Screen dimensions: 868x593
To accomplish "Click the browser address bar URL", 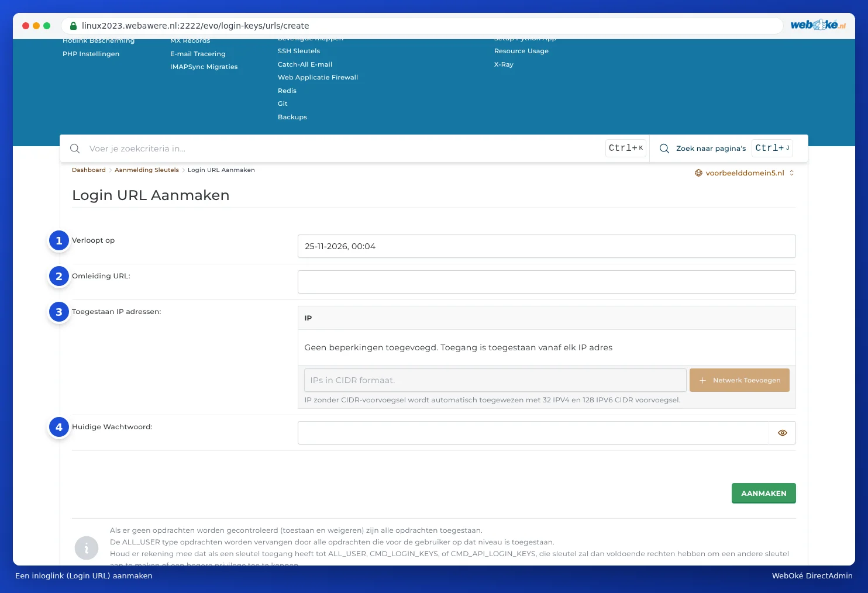I will coord(195,26).
